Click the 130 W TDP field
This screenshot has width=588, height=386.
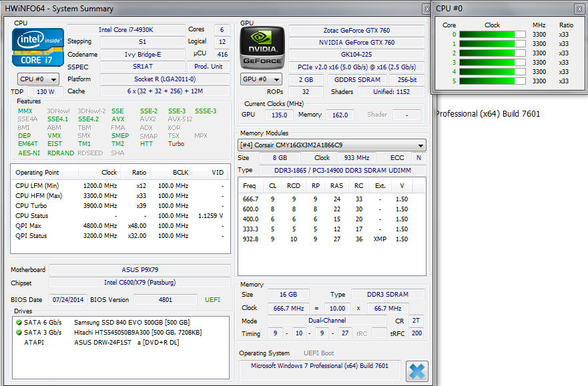[x=45, y=92]
